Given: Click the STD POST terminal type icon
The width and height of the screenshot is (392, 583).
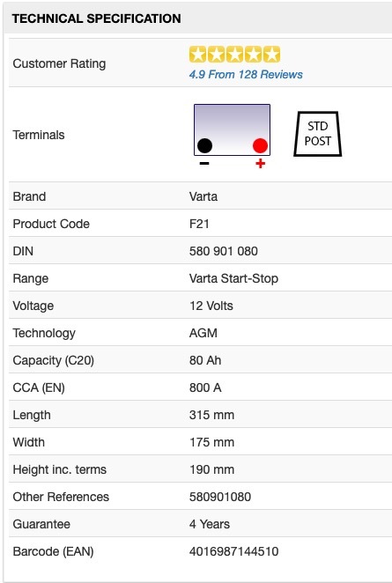Looking at the screenshot, I should 318,134.
